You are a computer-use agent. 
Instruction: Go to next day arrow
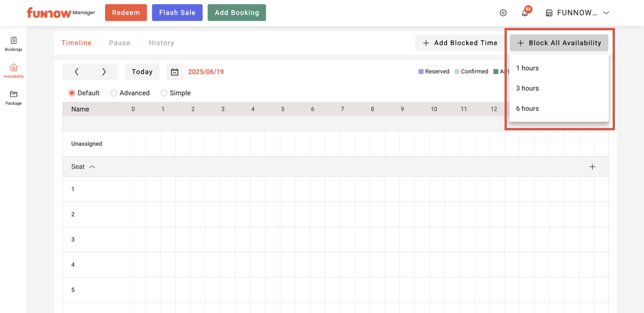[104, 72]
